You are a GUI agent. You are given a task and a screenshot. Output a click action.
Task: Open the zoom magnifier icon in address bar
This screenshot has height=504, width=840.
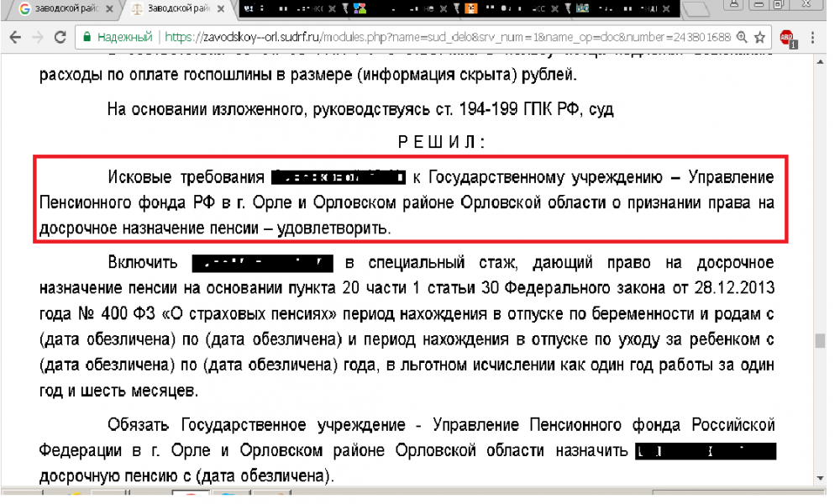pos(742,37)
